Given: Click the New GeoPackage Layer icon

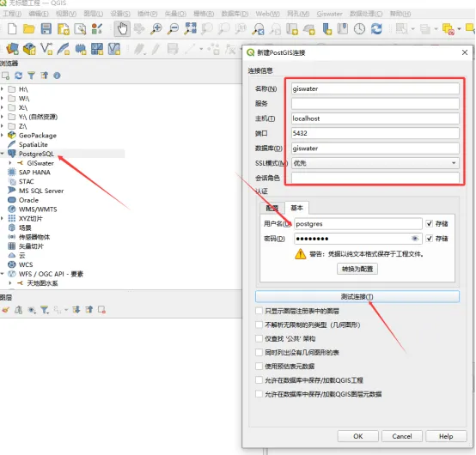Looking at the screenshot, I should [x=29, y=49].
